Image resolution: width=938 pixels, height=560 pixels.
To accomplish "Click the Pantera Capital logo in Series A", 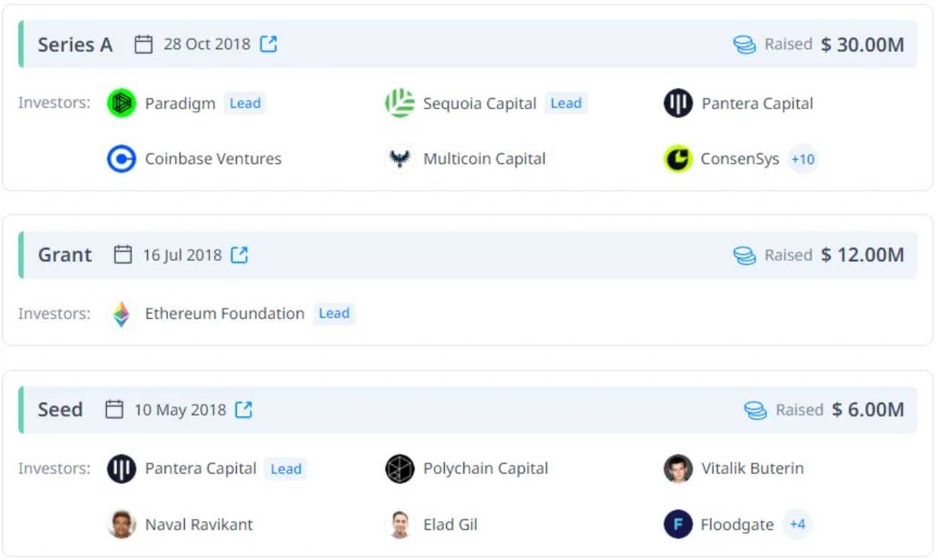I will click(x=678, y=103).
